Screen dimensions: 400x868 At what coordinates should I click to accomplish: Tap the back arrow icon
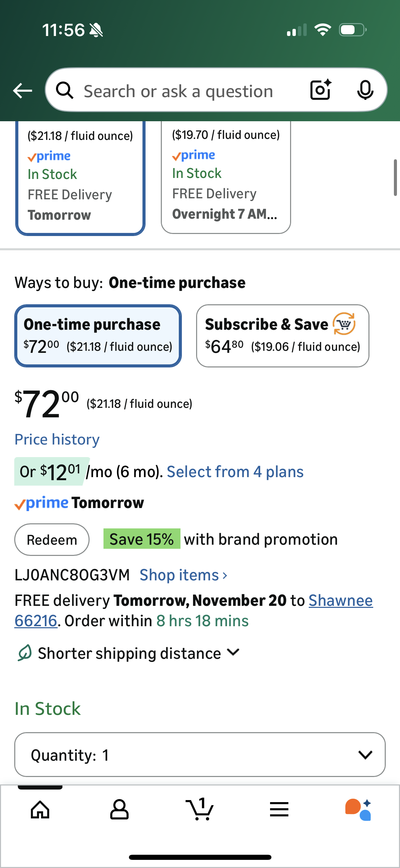(22, 91)
